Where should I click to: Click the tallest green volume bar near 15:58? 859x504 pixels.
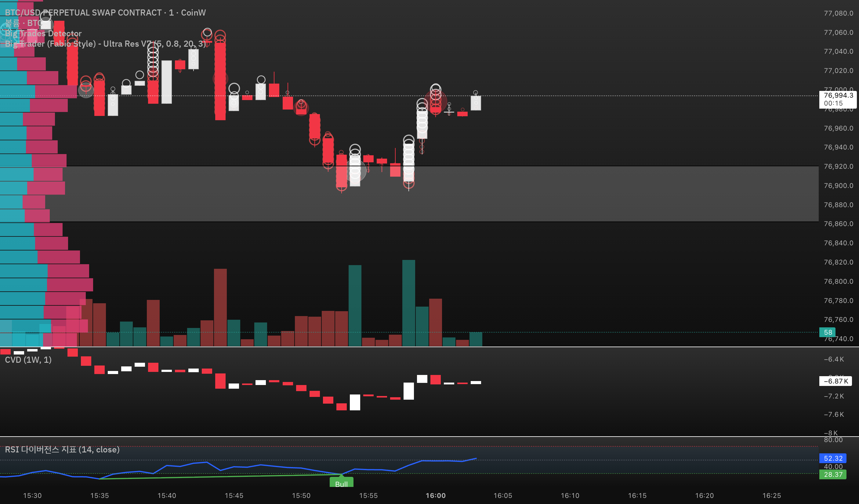[409, 303]
